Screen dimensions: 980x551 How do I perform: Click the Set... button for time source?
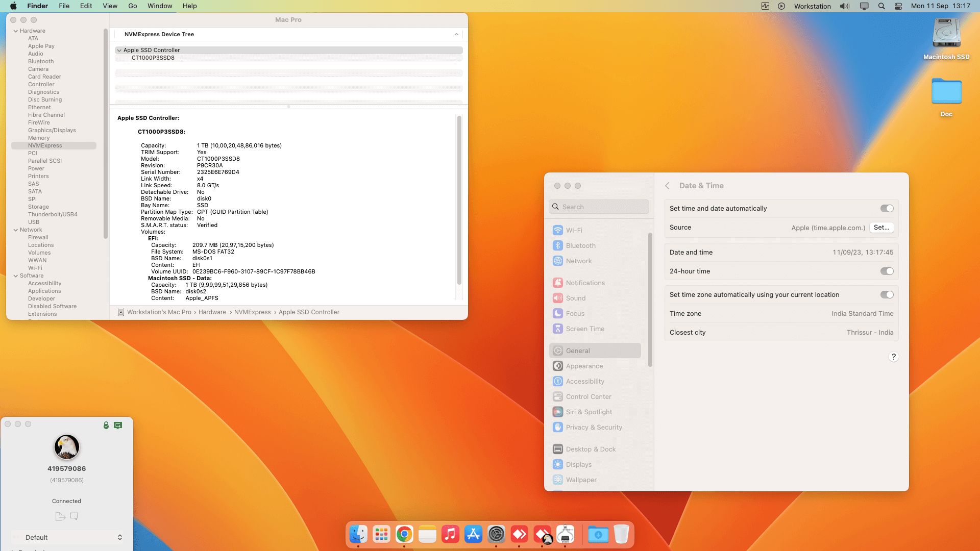click(881, 228)
